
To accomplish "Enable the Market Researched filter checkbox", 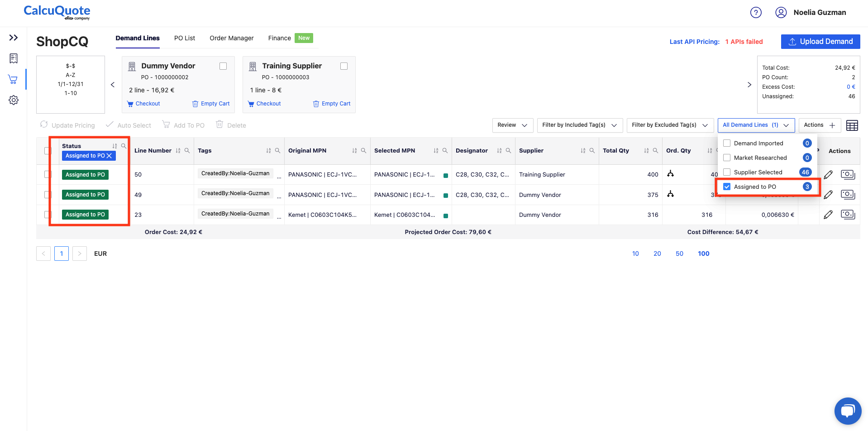I will (x=727, y=158).
